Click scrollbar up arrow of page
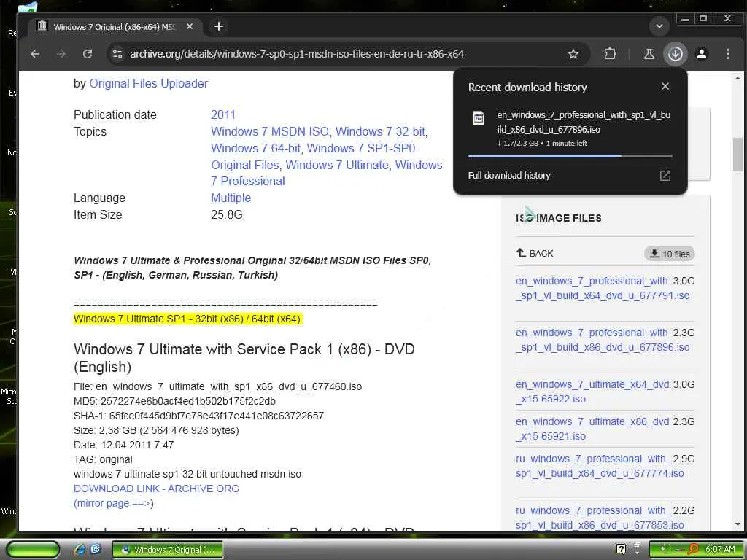747x560 pixels. 738,78
